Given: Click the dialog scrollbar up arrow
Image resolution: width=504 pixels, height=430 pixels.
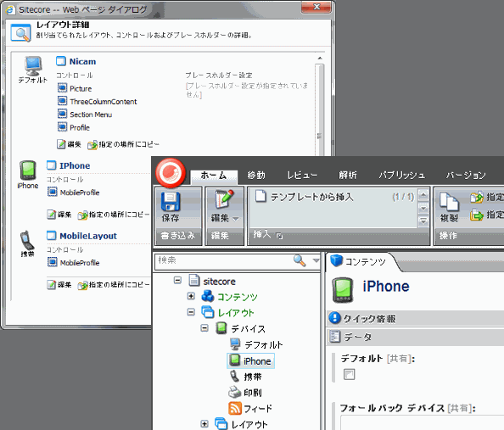Looking at the screenshot, I should (320, 59).
